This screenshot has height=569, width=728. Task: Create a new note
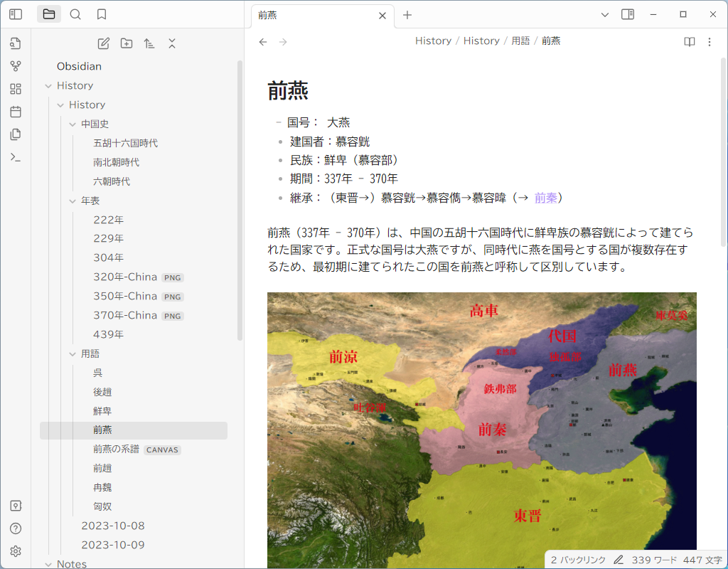(x=104, y=43)
